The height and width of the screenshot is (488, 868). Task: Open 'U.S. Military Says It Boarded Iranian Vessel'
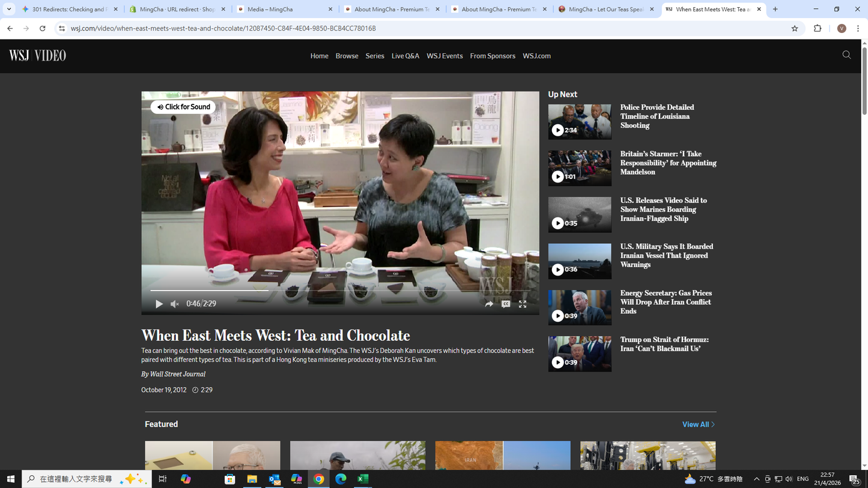click(x=667, y=256)
